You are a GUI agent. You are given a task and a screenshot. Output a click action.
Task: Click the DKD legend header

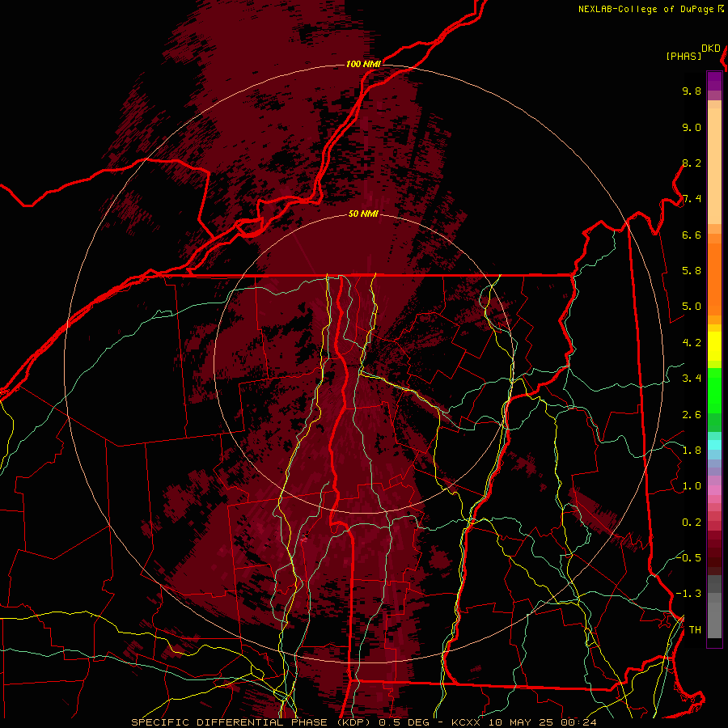710,49
